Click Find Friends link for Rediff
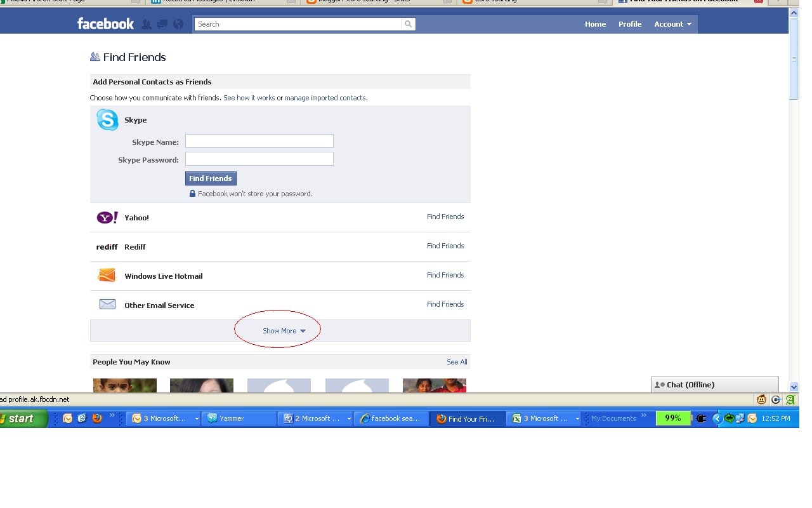 click(x=445, y=246)
